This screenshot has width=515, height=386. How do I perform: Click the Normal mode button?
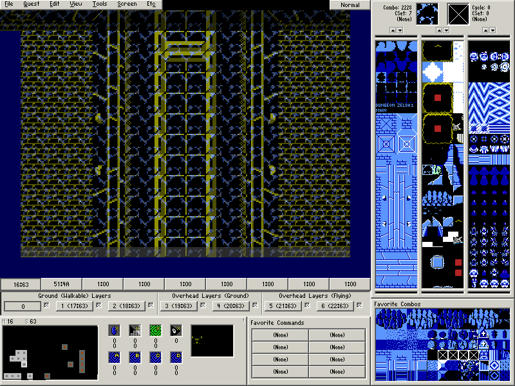click(x=350, y=5)
